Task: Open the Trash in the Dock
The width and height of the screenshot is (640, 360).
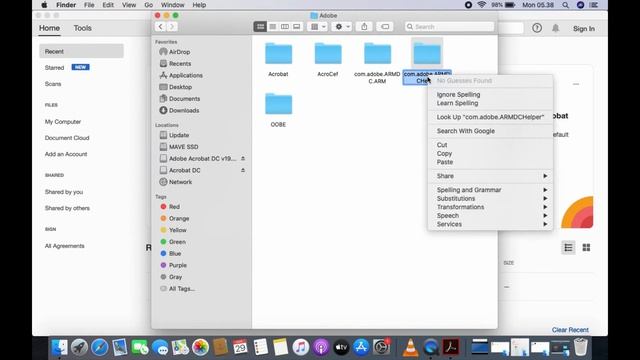Action: pos(580,347)
